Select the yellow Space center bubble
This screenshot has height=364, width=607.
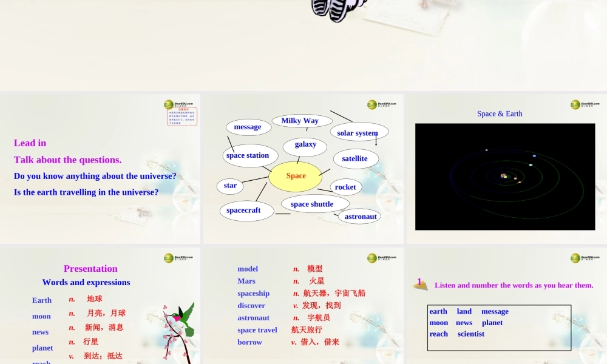[x=296, y=175]
